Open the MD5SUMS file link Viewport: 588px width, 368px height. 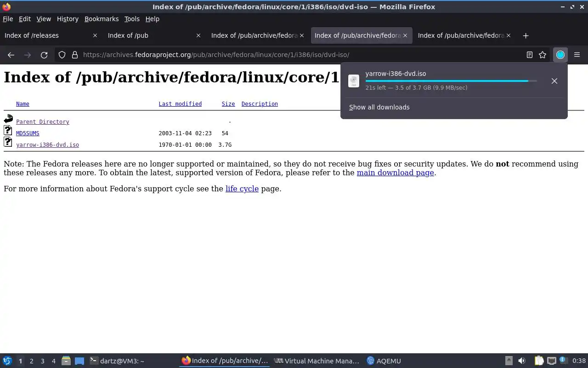[x=28, y=133]
